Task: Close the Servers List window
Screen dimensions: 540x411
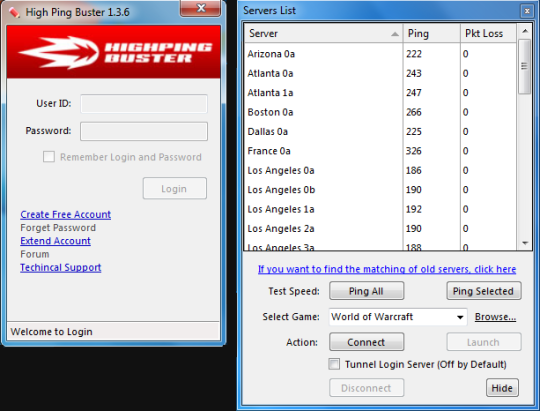Action: pos(527,11)
